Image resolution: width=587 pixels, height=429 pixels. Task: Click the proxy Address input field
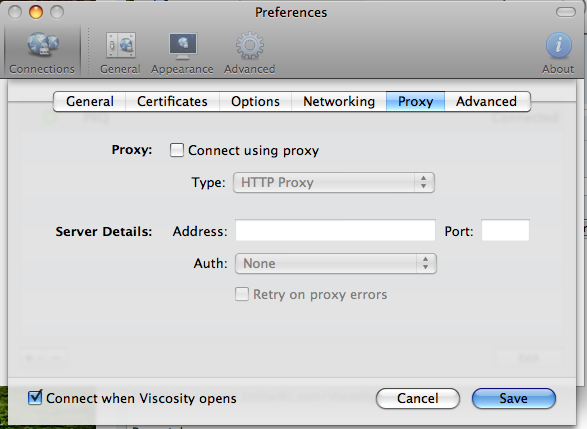335,230
